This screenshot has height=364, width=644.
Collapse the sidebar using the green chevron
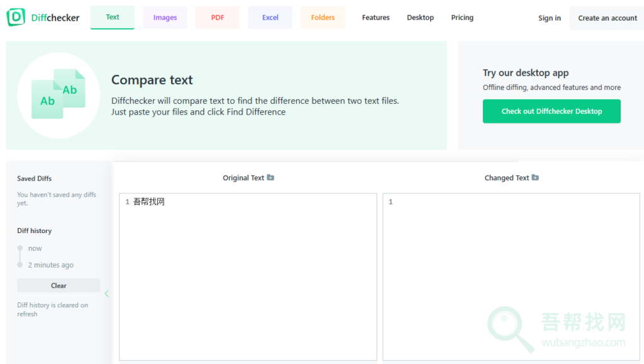[106, 293]
